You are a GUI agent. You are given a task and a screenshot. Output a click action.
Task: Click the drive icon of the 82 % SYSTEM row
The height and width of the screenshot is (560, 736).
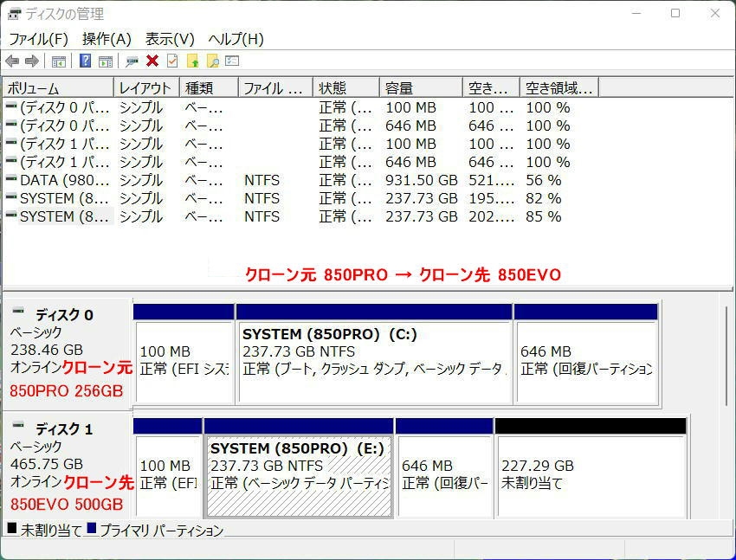point(11,197)
